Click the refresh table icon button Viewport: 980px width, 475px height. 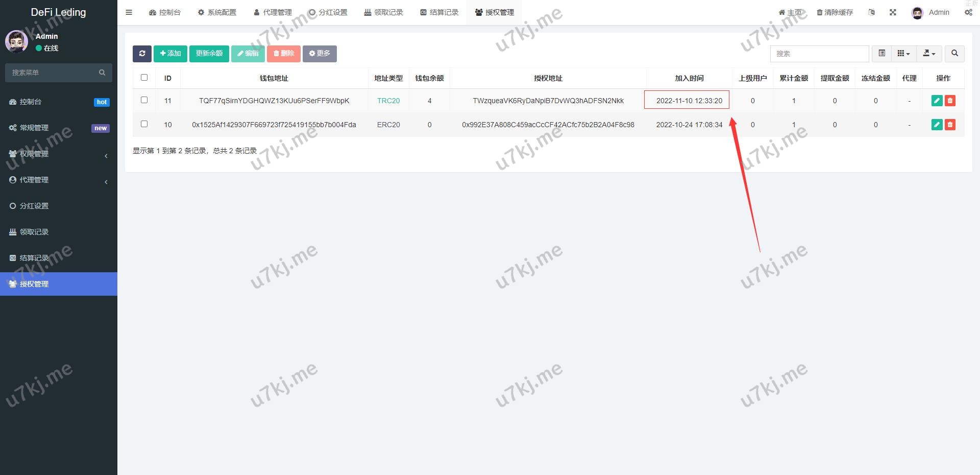[x=142, y=54]
